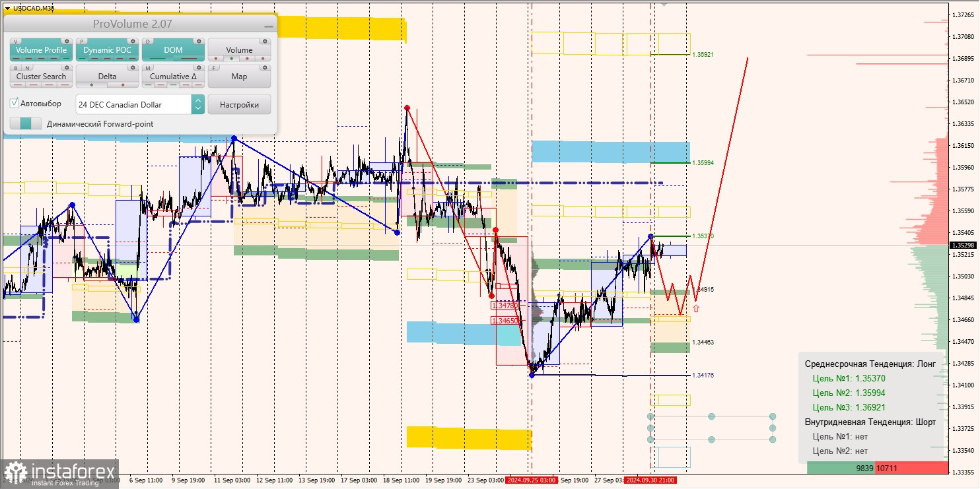Toggle the Volume Profile indicator
The height and width of the screenshot is (489, 980).
click(41, 50)
